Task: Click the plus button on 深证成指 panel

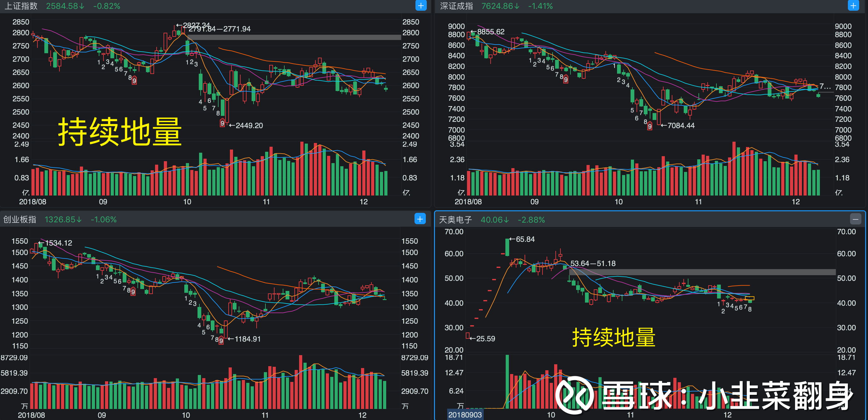Action: pos(853,5)
